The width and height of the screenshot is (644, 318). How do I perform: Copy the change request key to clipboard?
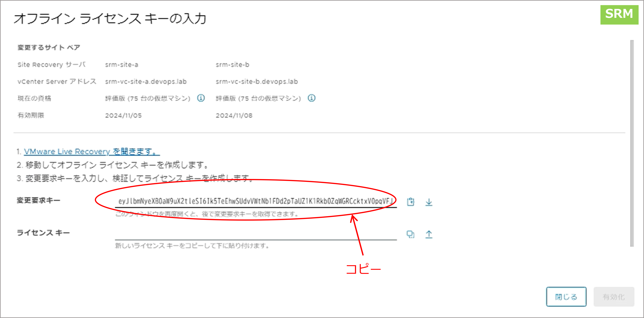[411, 202]
